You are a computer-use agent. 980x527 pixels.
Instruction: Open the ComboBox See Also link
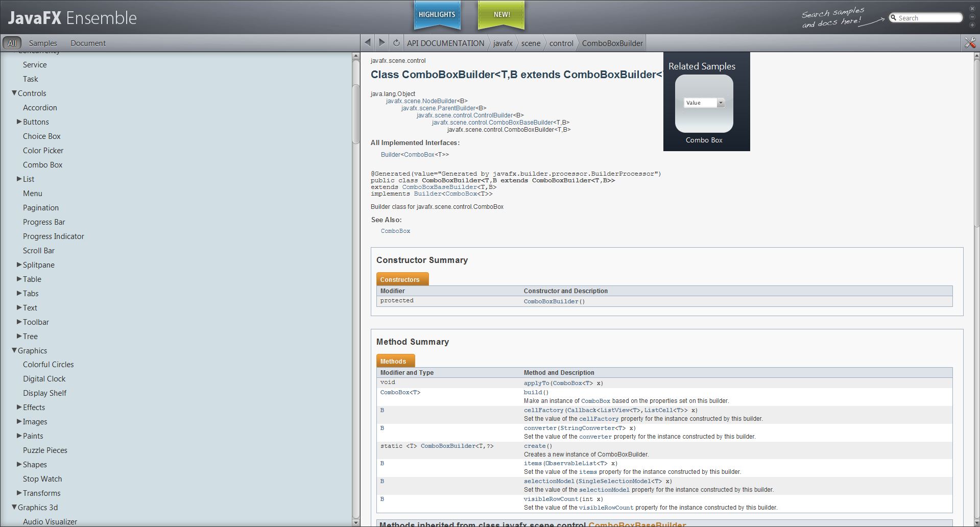(395, 231)
